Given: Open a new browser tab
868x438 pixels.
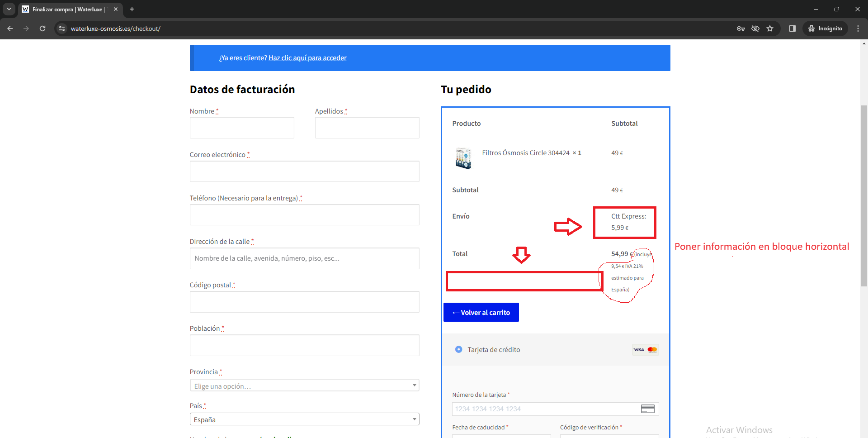Looking at the screenshot, I should (132, 9).
